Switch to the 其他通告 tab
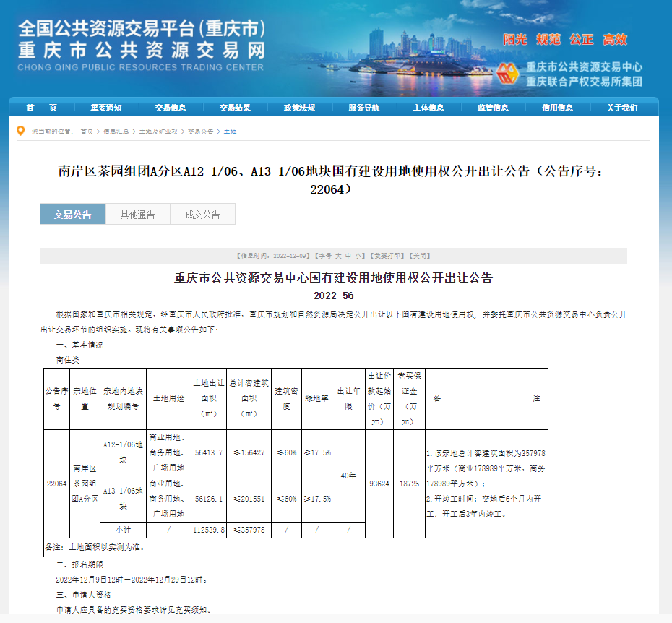The width and height of the screenshot is (672, 623). click(x=137, y=214)
